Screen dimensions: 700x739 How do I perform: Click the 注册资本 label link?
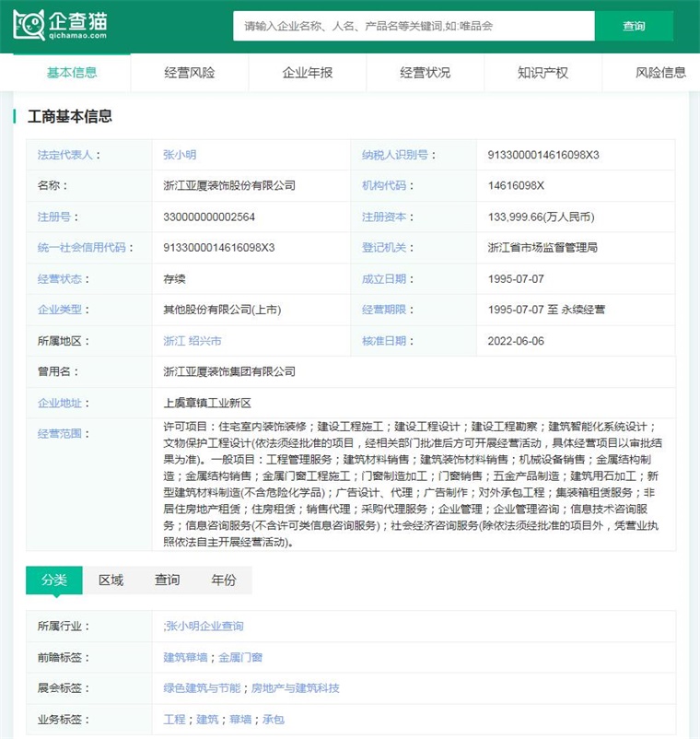coord(384,217)
